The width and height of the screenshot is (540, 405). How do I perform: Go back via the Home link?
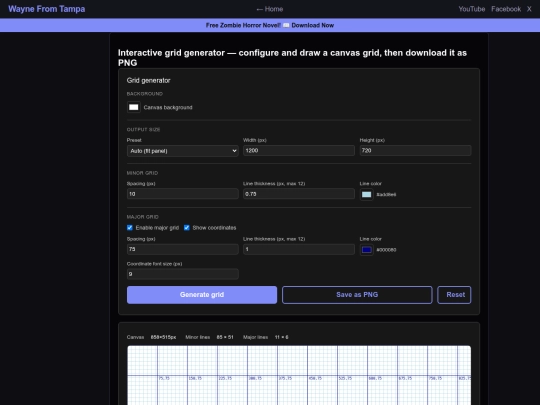(x=270, y=9)
